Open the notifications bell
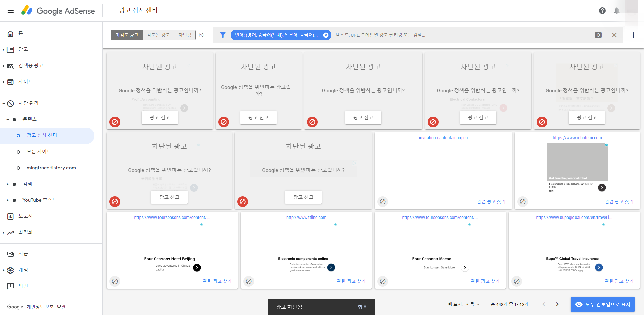This screenshot has width=644, height=315. click(617, 11)
